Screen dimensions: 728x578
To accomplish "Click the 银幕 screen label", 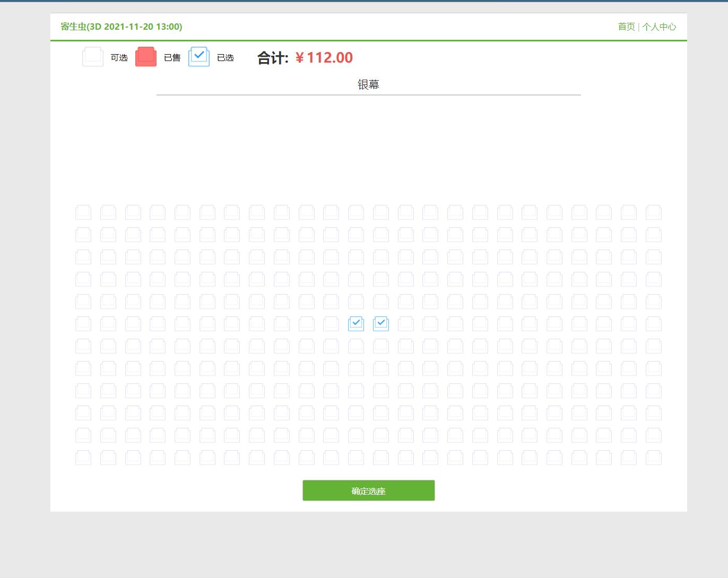I will (x=368, y=84).
